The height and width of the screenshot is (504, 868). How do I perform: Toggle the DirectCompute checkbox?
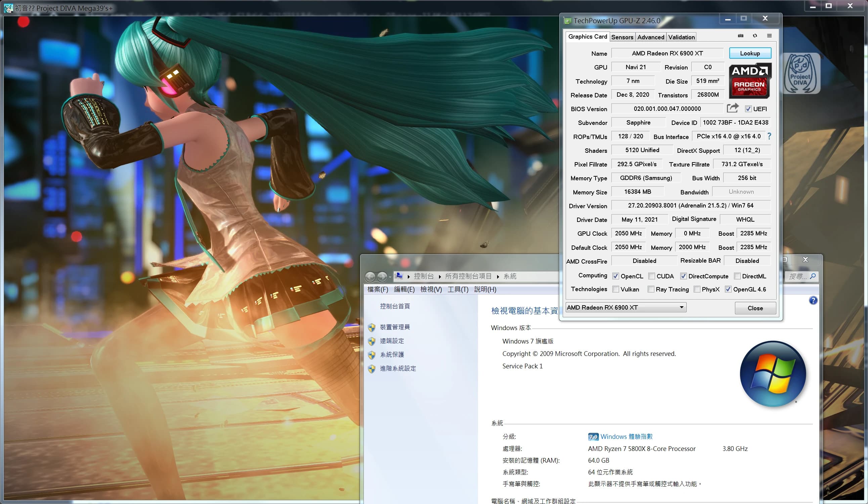[x=683, y=276]
